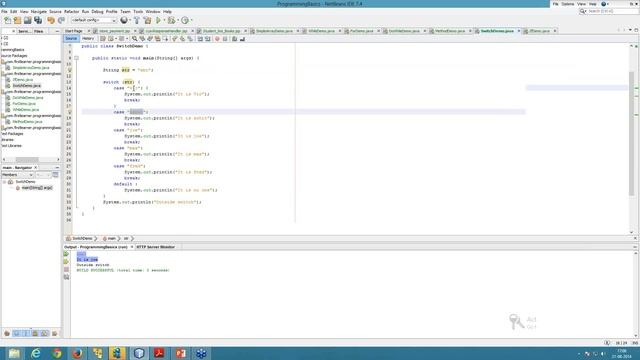Select ForDemo.java in project tree

24,104
